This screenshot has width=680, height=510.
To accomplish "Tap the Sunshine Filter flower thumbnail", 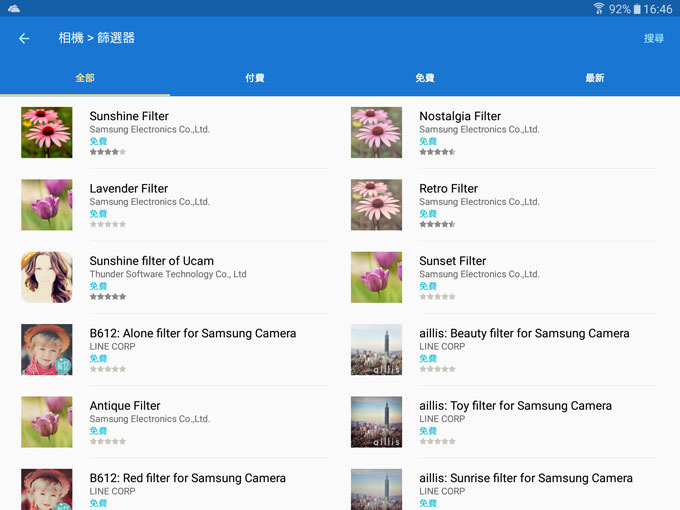I will tap(47, 132).
